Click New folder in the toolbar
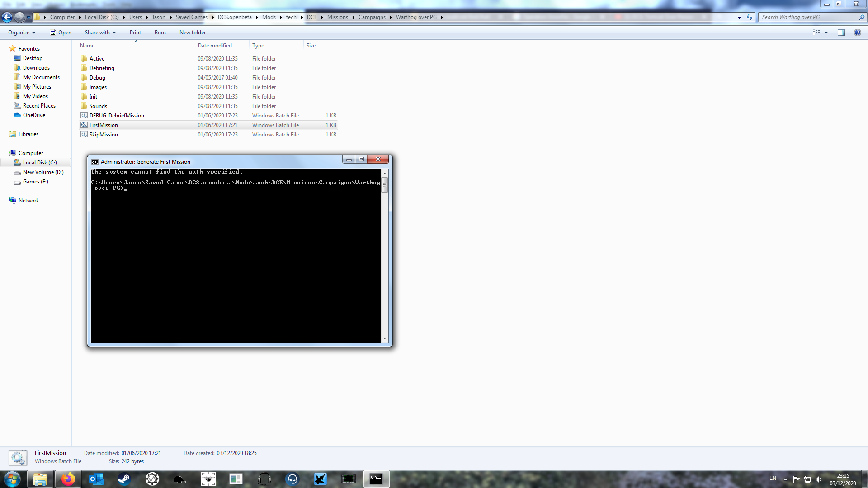868x488 pixels. (193, 33)
